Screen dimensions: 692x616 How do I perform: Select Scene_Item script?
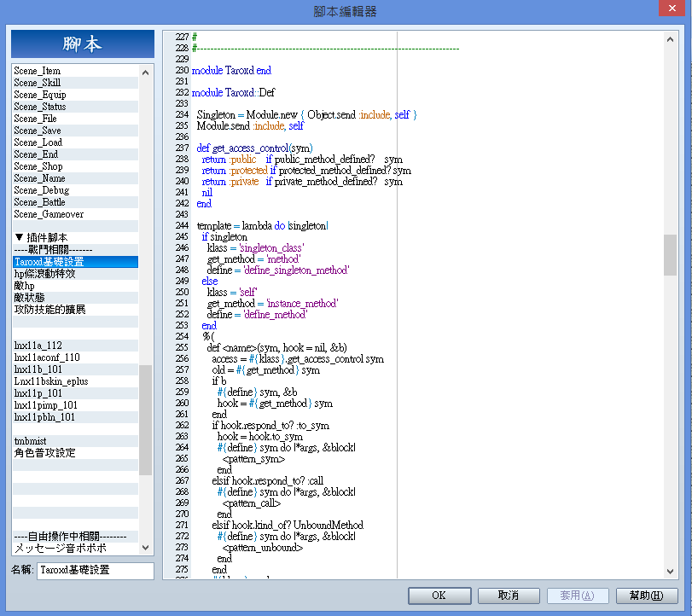tap(75, 71)
